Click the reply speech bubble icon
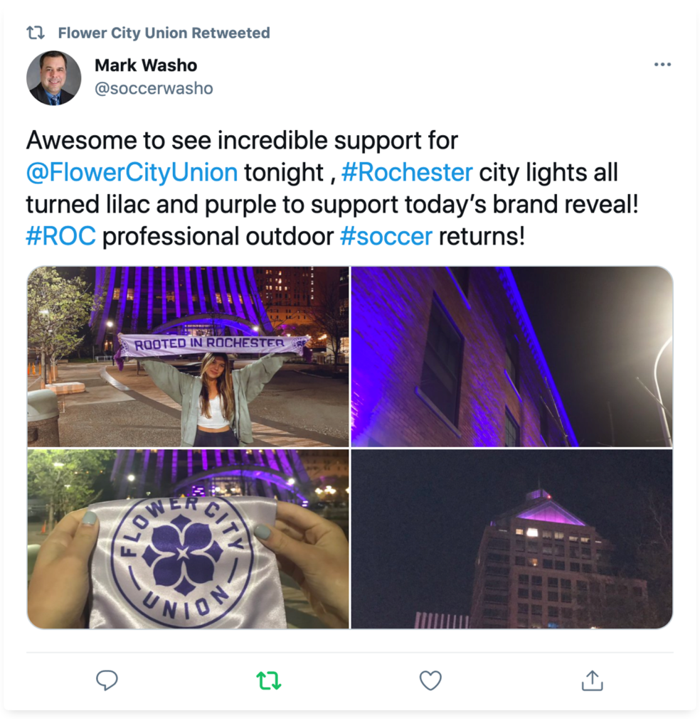The image size is (700, 728). pos(107,680)
